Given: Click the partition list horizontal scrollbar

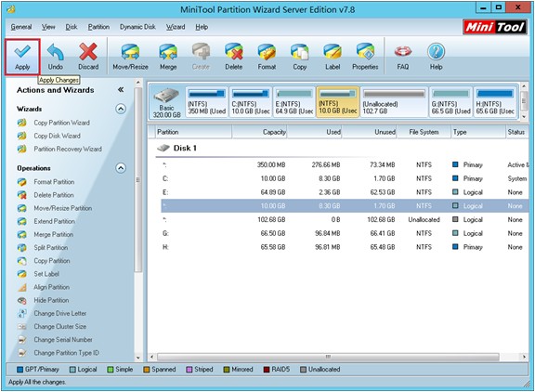Looking at the screenshot, I should click(328, 357).
